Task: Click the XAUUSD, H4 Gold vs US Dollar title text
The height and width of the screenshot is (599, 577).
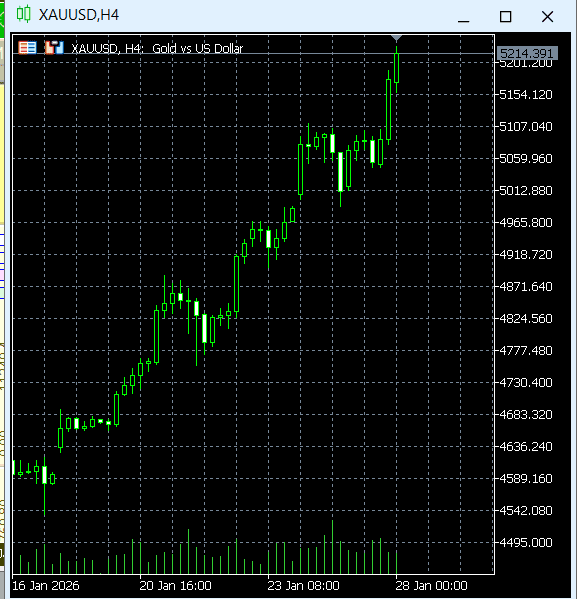Action: click(157, 49)
